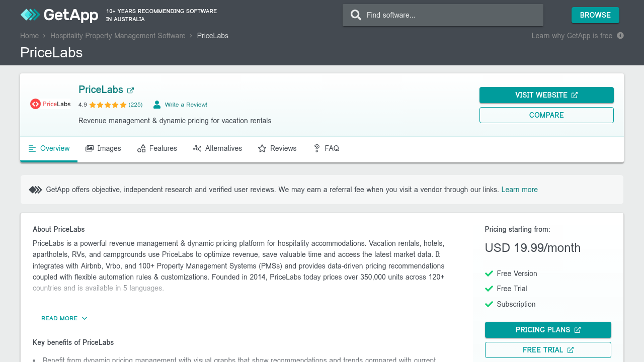Click the COMPARE button

pos(546,115)
